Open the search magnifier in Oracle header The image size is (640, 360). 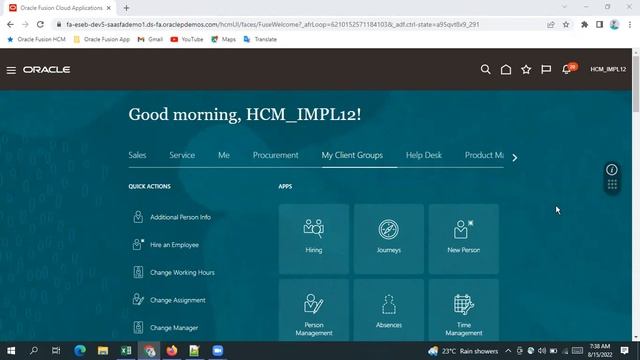tap(485, 69)
